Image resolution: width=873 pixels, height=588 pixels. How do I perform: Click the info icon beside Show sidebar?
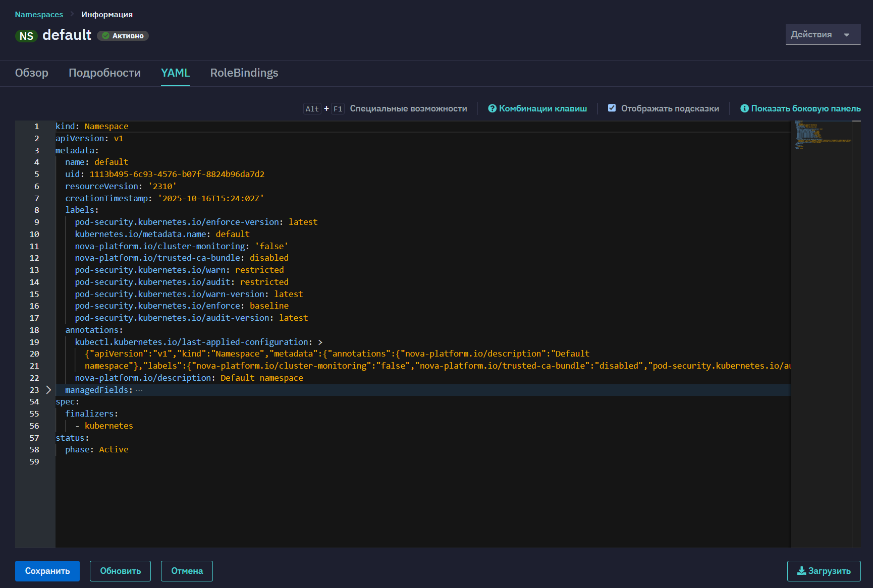tap(744, 108)
